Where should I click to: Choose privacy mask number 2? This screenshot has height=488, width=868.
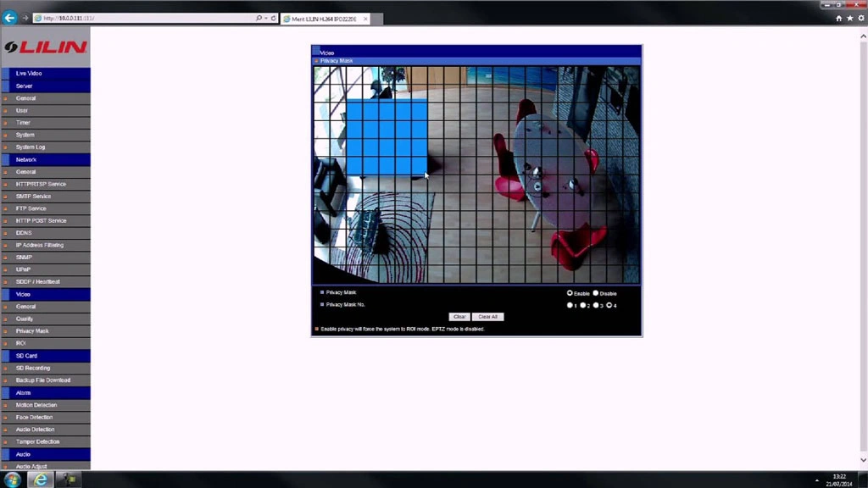[583, 305]
